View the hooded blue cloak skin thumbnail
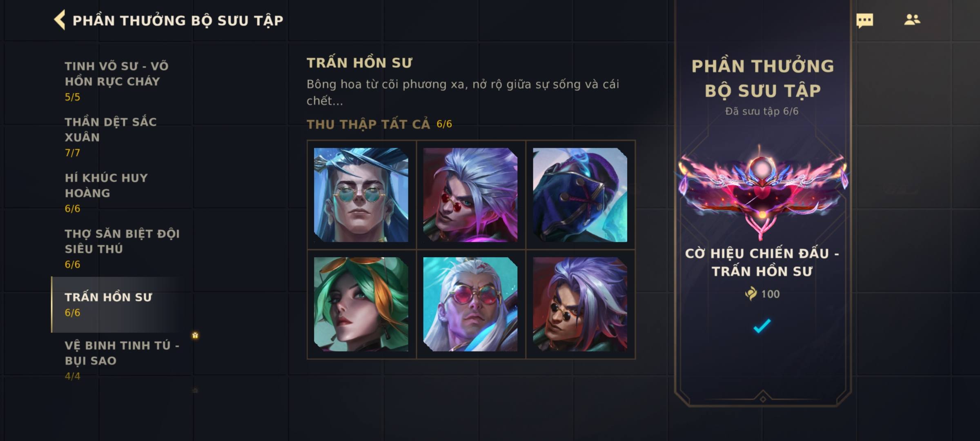Screen dimensions: 980x441 [580, 195]
